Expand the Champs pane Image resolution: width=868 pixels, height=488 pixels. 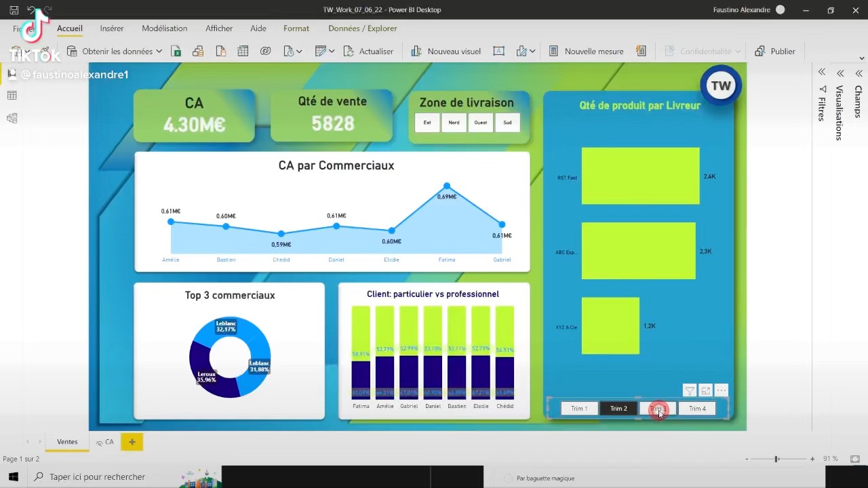click(859, 73)
